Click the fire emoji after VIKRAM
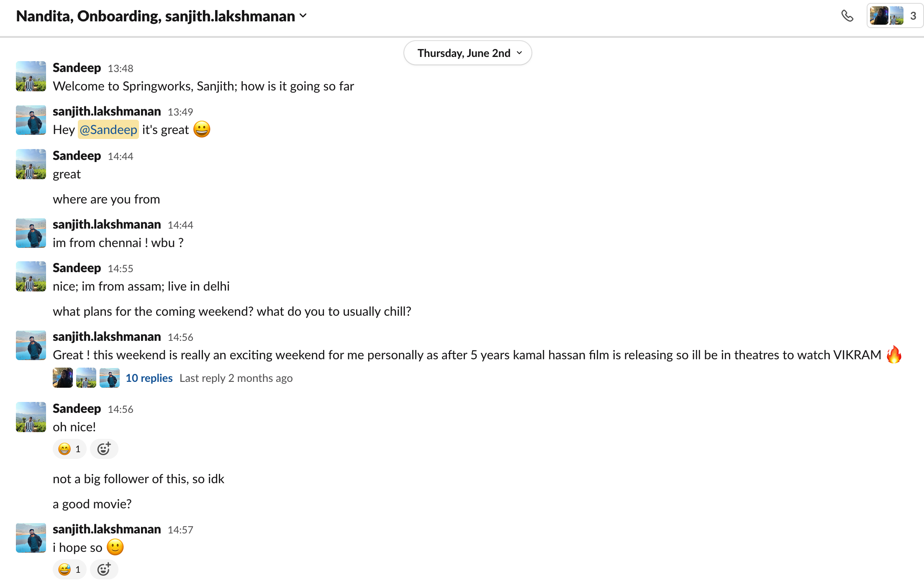Screen dimensions: 924x582 pos(894,354)
